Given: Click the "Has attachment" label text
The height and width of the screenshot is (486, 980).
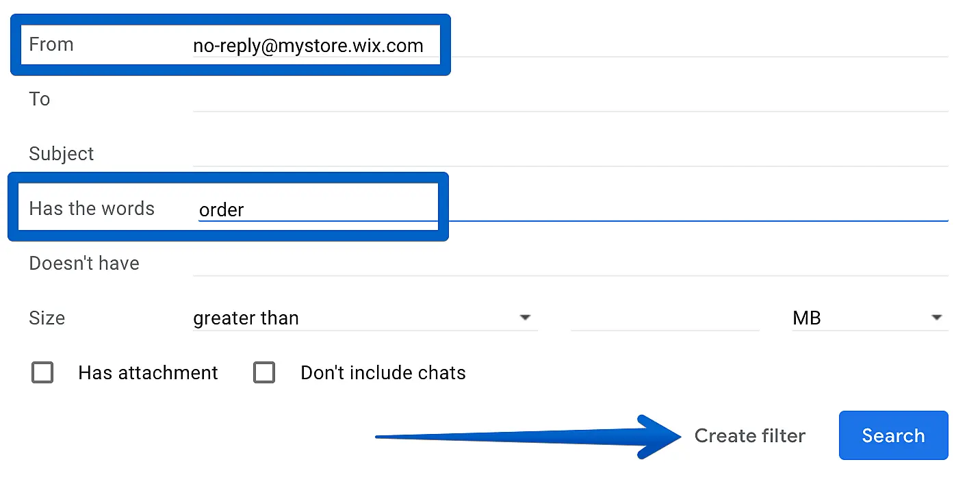Looking at the screenshot, I should [148, 373].
